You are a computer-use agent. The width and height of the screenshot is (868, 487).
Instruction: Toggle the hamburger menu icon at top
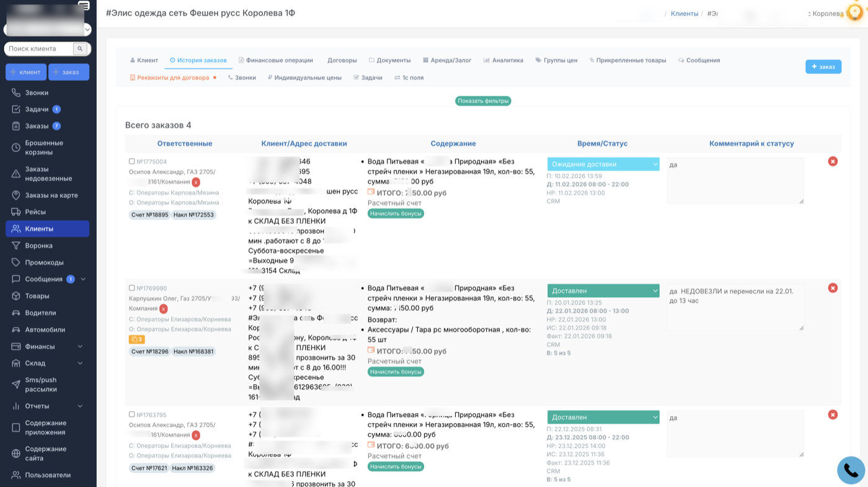click(x=84, y=6)
